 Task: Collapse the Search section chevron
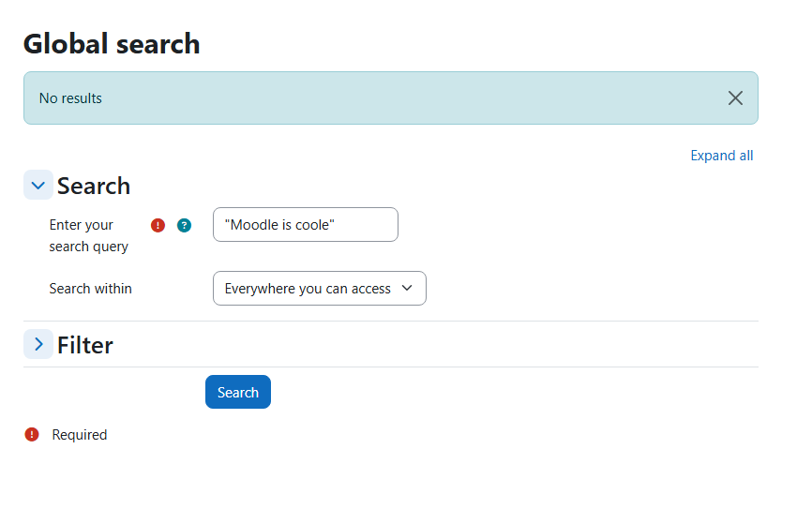point(38,185)
